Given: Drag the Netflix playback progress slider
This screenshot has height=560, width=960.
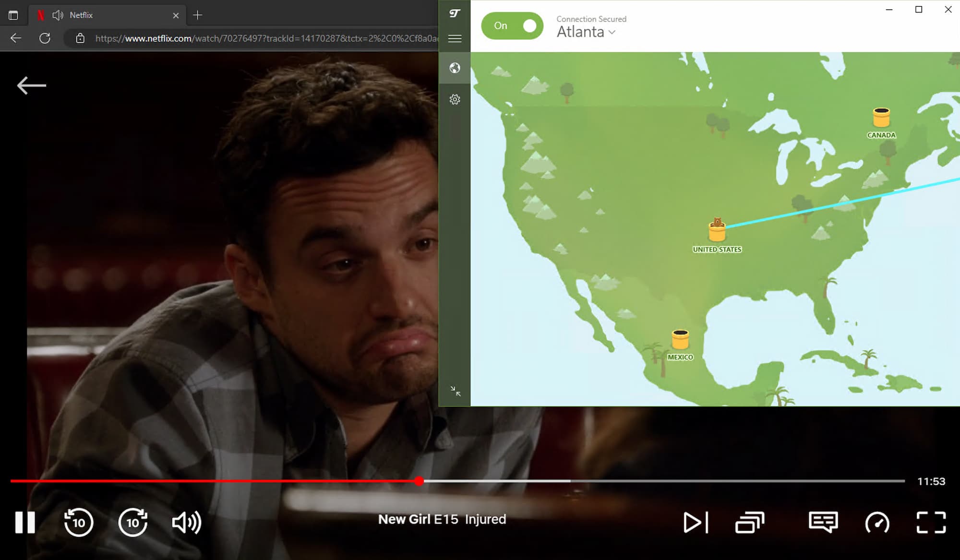Looking at the screenshot, I should point(420,481).
